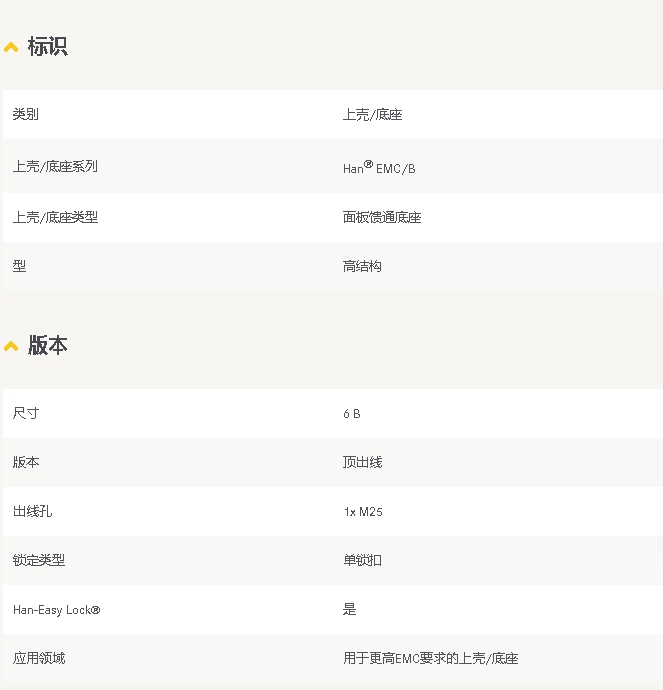The height and width of the screenshot is (690, 663).
Task: Select the 尺寸 row label
Action: click(x=26, y=413)
